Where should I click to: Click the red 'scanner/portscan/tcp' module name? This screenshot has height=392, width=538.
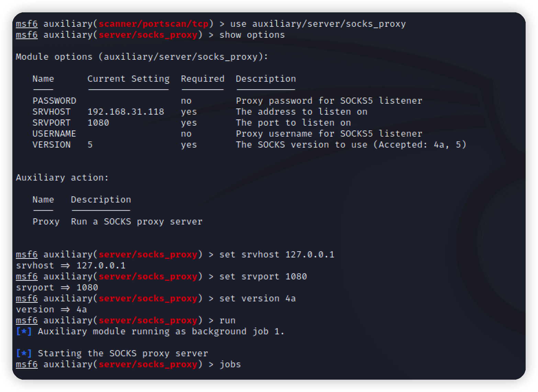click(x=153, y=24)
